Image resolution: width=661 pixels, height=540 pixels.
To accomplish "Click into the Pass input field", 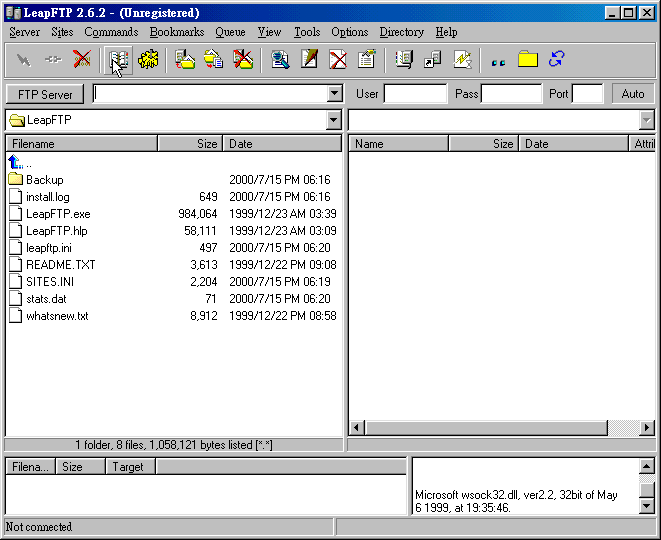I will point(511,94).
